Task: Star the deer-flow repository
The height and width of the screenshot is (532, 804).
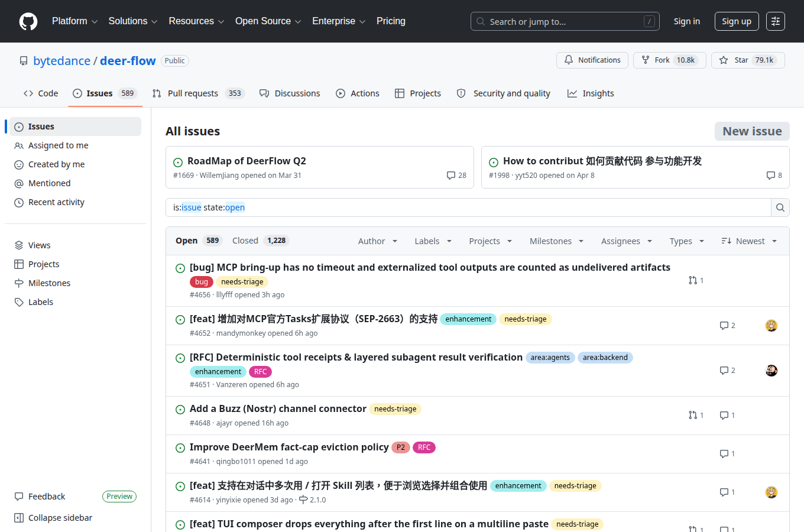Action: pos(748,60)
